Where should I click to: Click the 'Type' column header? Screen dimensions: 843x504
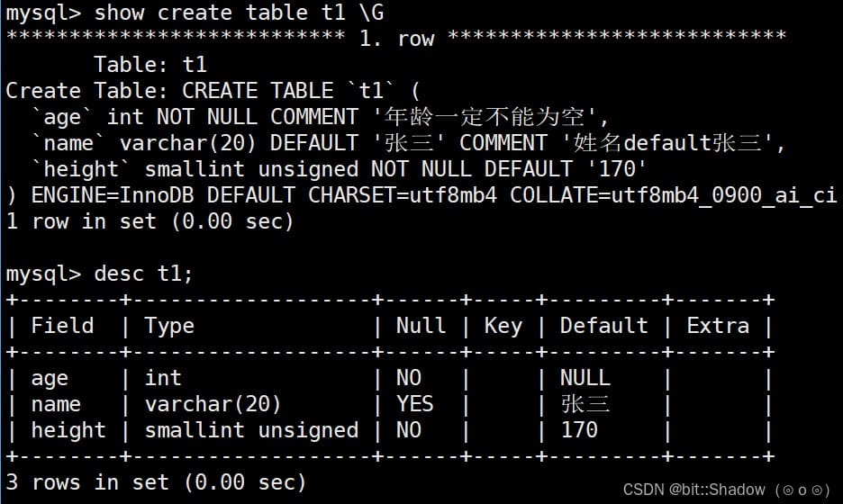click(x=169, y=326)
